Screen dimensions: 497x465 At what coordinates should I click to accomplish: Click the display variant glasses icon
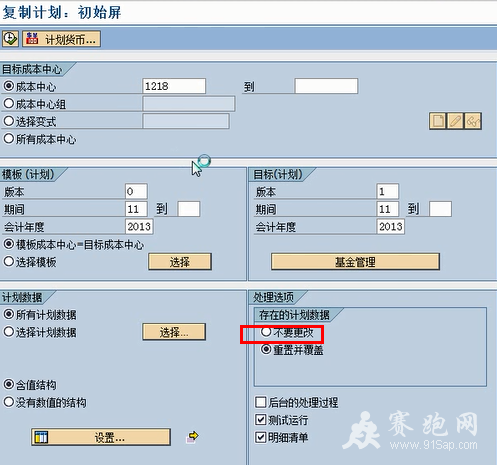click(x=473, y=121)
